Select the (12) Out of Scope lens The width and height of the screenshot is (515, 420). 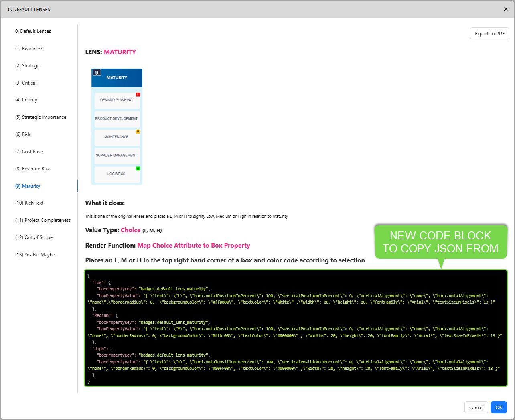tap(34, 237)
